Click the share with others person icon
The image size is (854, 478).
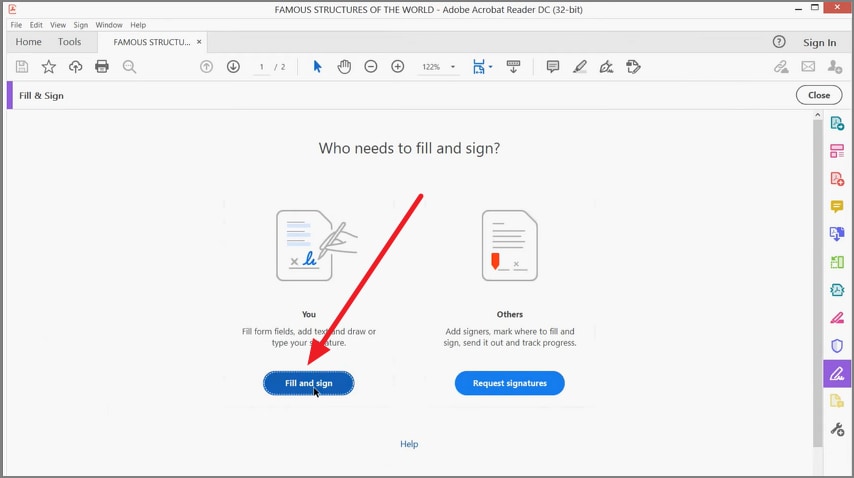[x=834, y=66]
